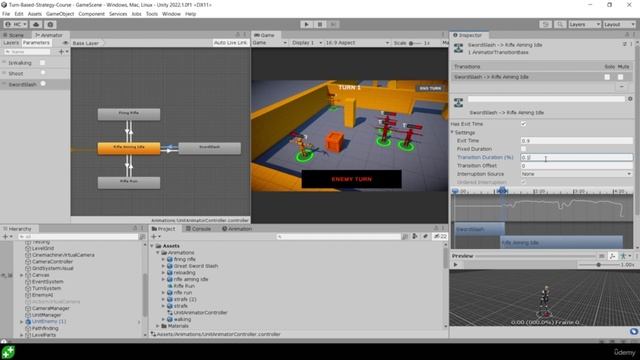Click the animation transition icon in Inspector header
Image resolution: width=640 pixels, height=360 pixels.
coord(458,48)
